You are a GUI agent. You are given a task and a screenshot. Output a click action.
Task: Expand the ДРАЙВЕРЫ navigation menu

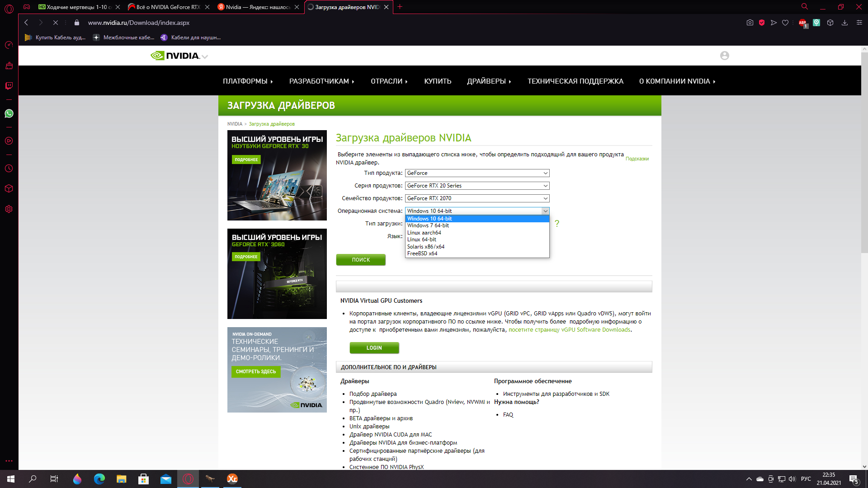click(x=489, y=81)
